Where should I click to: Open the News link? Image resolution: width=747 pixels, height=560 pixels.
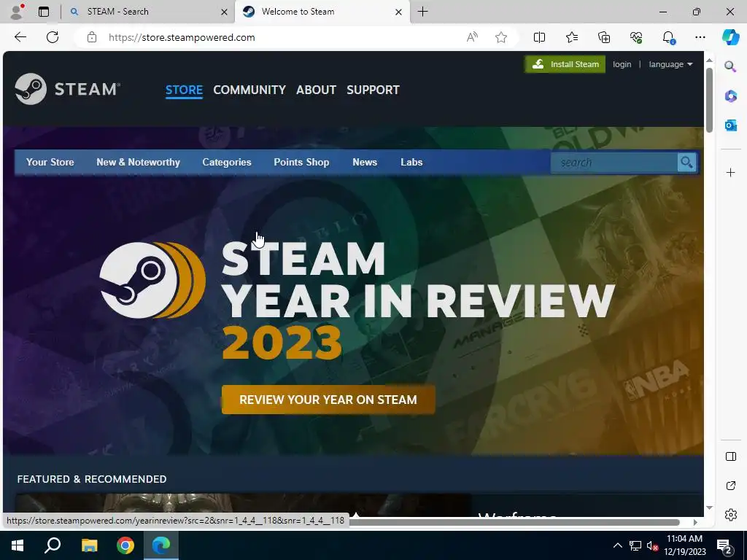point(365,163)
